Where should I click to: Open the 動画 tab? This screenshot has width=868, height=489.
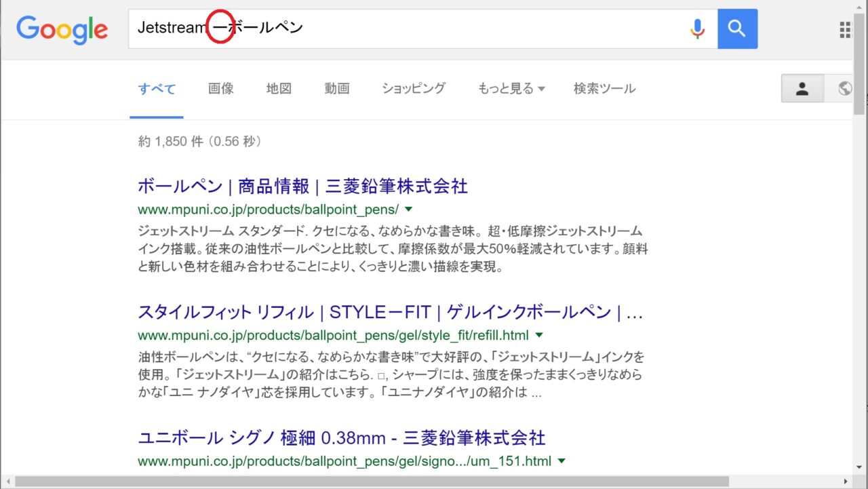pos(337,89)
